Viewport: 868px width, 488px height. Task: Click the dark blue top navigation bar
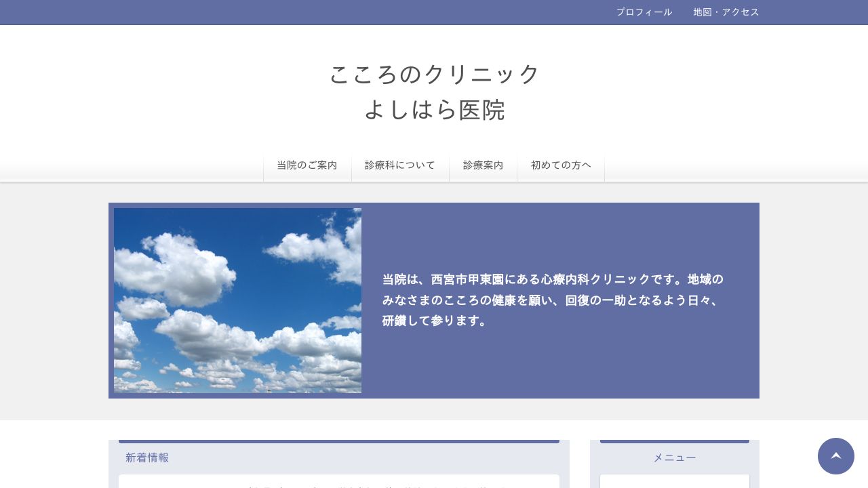(271, 12)
